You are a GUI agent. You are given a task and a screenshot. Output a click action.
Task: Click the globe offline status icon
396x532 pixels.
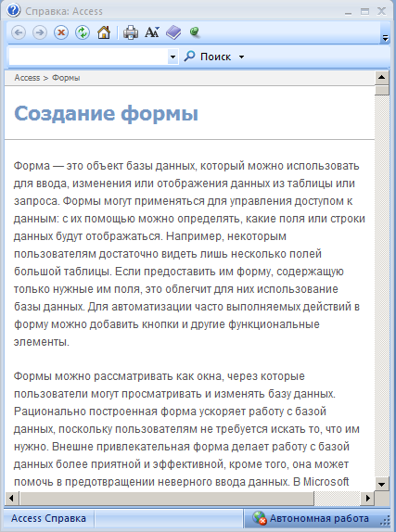point(259,518)
